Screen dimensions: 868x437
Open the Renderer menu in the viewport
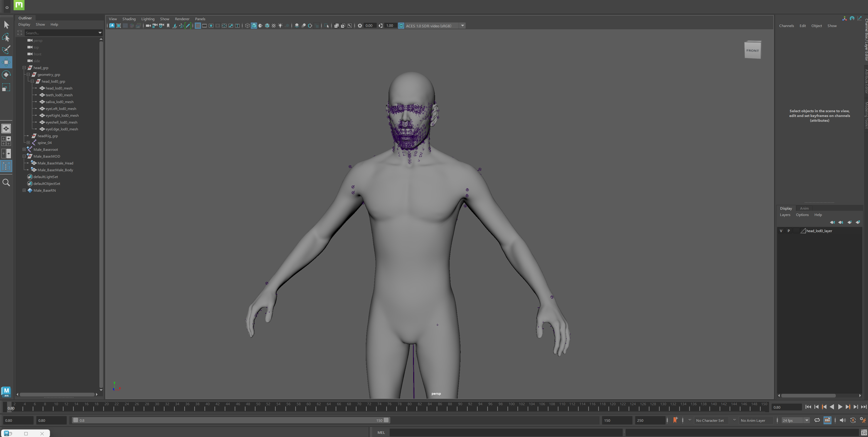182,19
